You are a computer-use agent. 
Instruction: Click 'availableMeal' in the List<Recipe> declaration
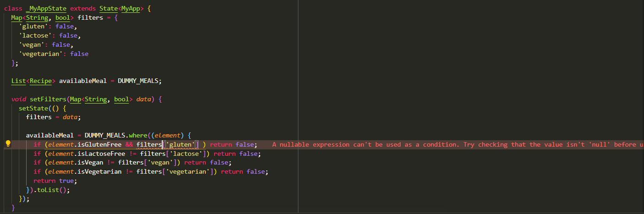click(83, 81)
